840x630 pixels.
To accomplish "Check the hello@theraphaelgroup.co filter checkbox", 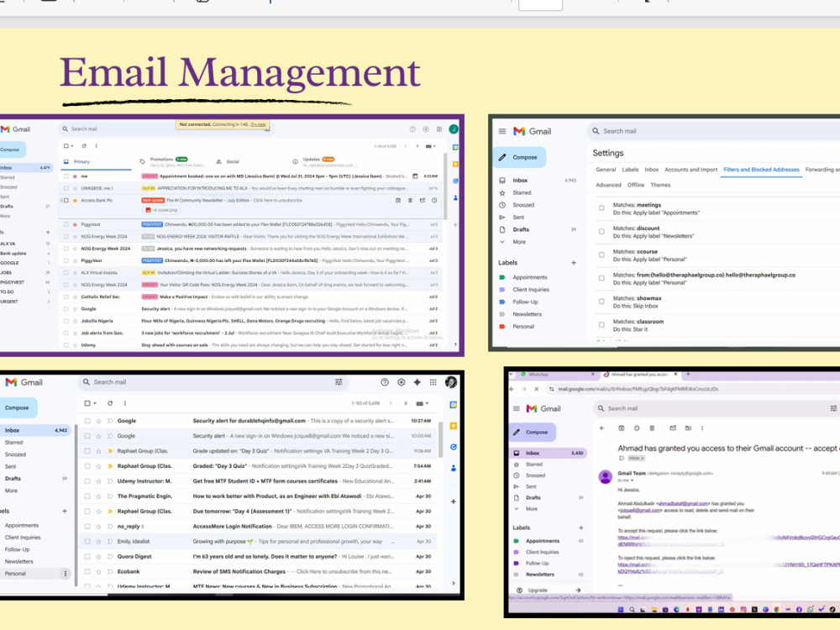I will [x=601, y=278].
